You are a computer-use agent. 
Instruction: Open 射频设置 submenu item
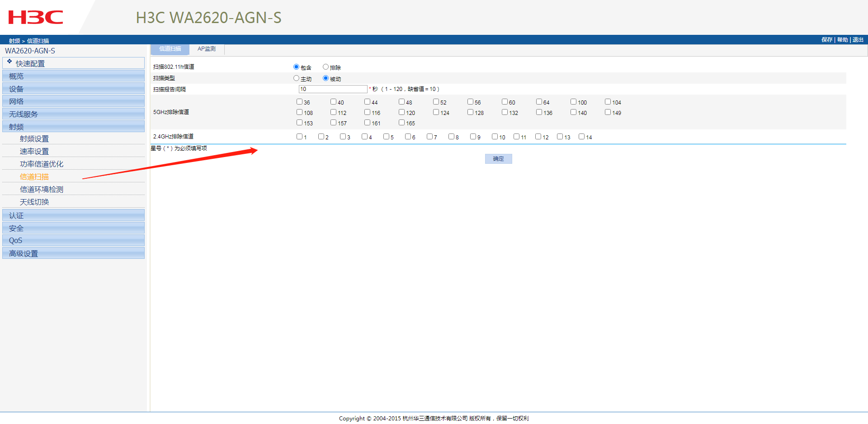tap(34, 139)
